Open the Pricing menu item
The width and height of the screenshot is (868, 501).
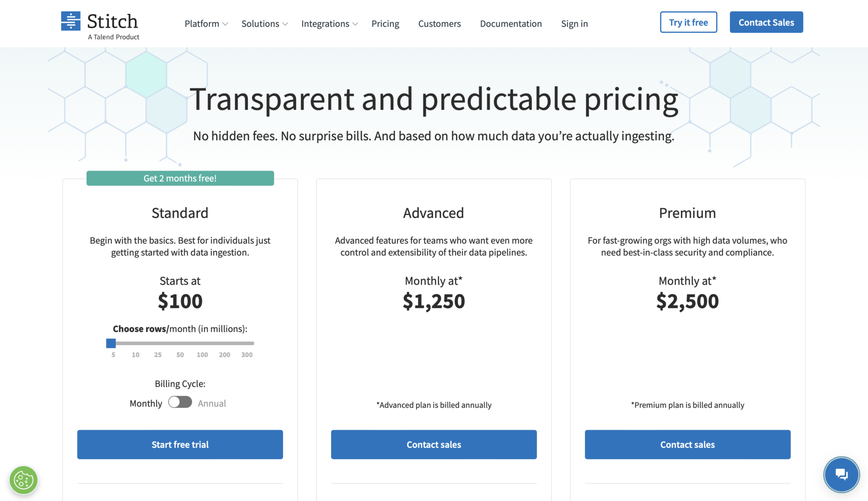(385, 24)
